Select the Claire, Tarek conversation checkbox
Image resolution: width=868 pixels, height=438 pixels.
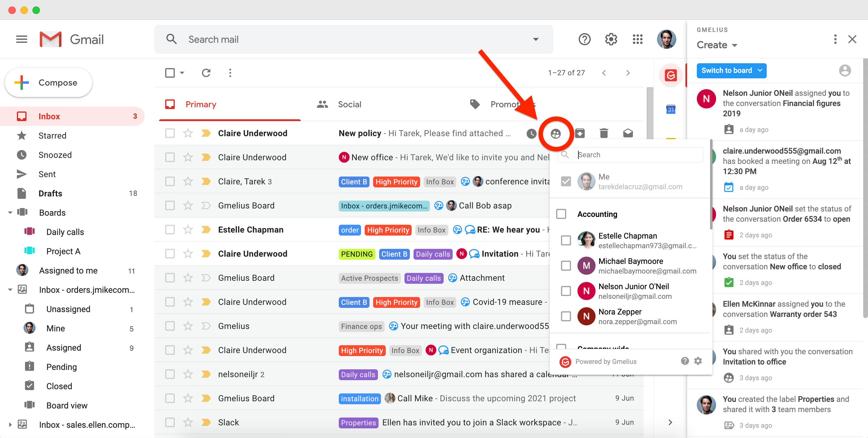pyautogui.click(x=170, y=181)
